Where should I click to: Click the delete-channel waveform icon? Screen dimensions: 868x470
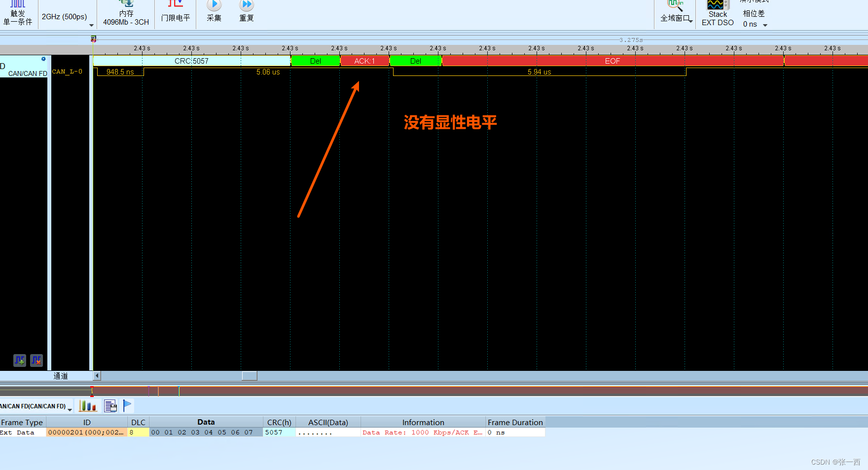point(36,361)
